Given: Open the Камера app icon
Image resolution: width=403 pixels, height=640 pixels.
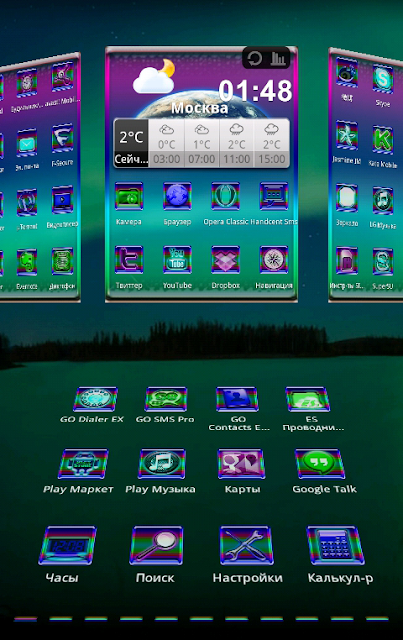Looking at the screenshot, I should click(129, 197).
